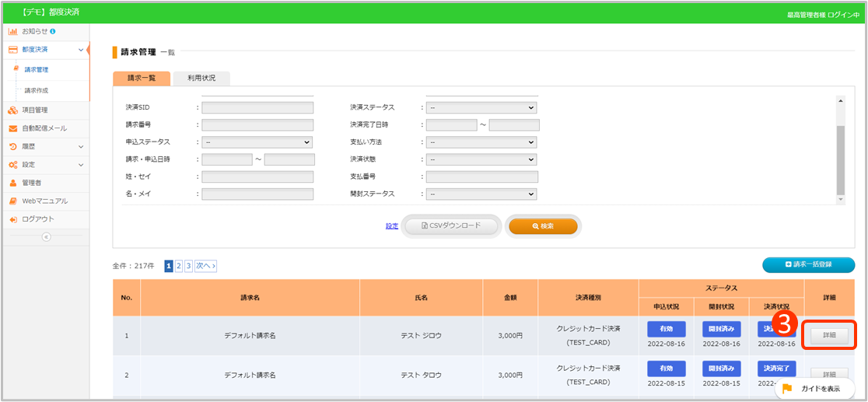
Task: Open the 決済ステータス dropdown
Action: tap(481, 108)
